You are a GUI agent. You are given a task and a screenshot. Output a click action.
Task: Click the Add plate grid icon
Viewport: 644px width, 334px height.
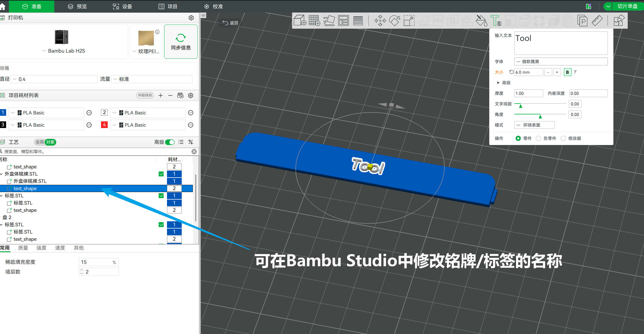(314, 21)
